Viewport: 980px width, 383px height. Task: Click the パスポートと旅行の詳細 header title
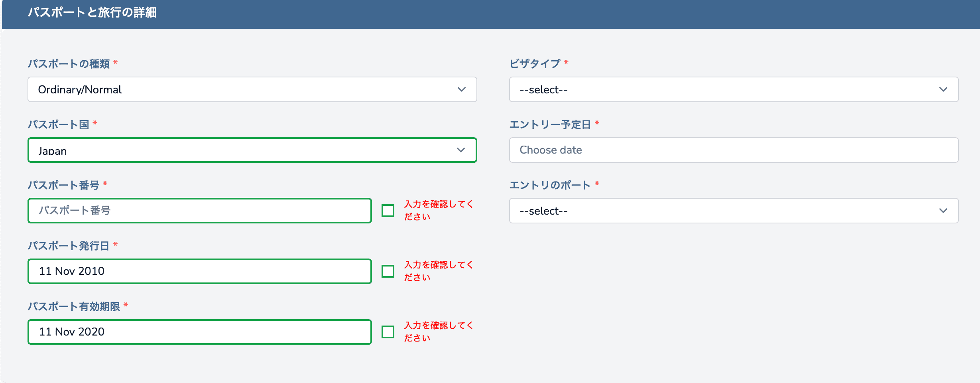coord(92,13)
